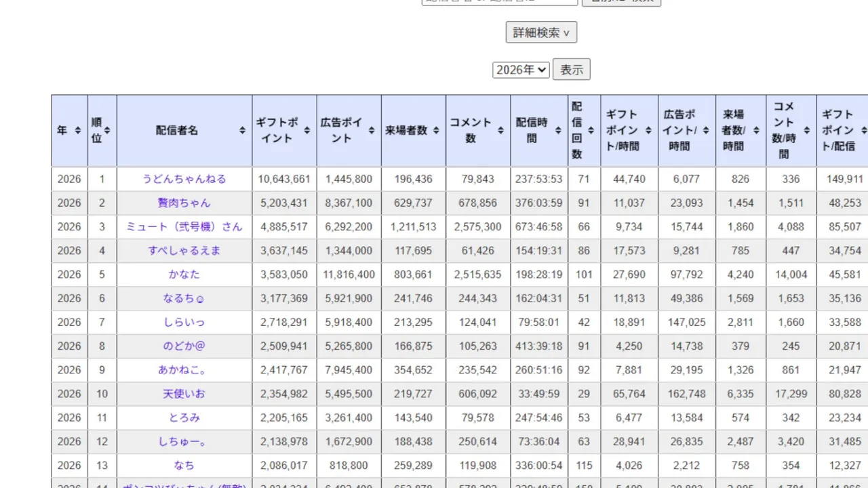Sort by 順位 column arrows
The width and height of the screenshot is (868, 488).
pyautogui.click(x=107, y=130)
